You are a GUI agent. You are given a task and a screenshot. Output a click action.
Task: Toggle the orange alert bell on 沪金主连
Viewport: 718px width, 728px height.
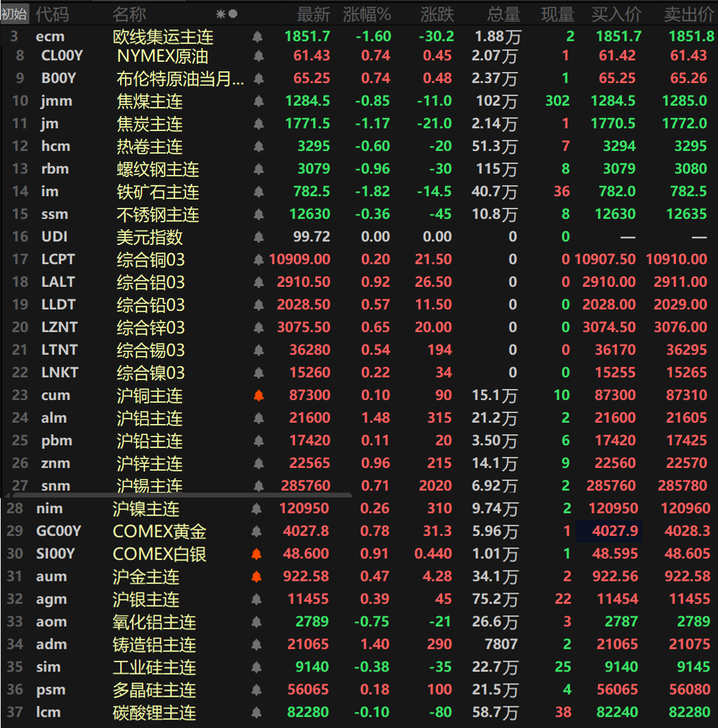(x=257, y=576)
